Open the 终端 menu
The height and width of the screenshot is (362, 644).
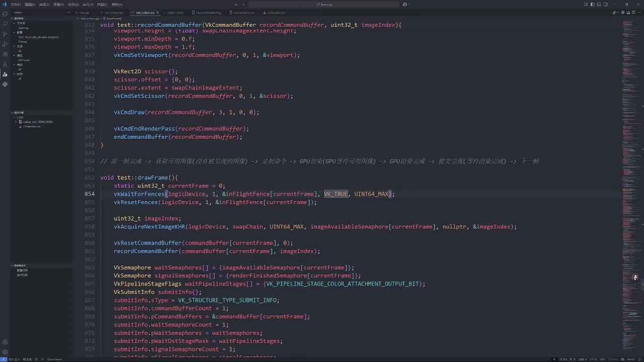pos(102,4)
